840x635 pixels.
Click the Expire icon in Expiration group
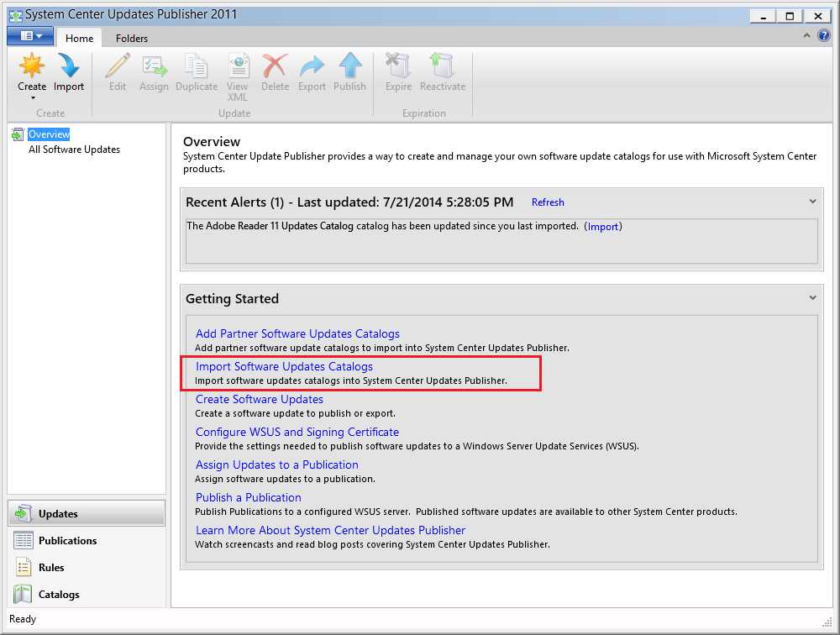[x=398, y=66]
